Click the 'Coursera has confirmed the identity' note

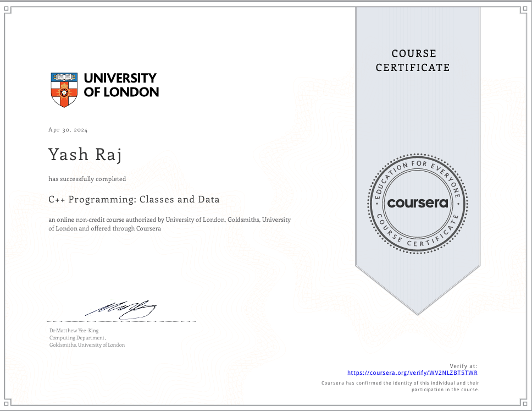[x=400, y=386]
